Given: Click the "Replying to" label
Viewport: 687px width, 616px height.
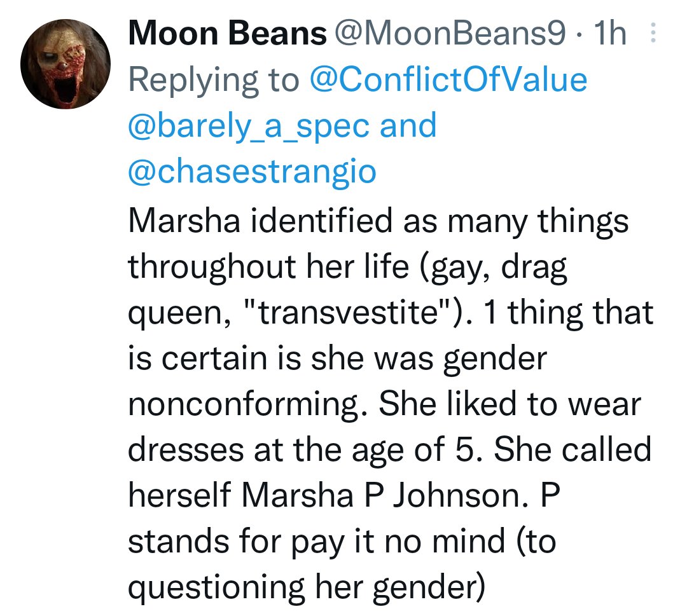Looking at the screenshot, I should point(214,81).
